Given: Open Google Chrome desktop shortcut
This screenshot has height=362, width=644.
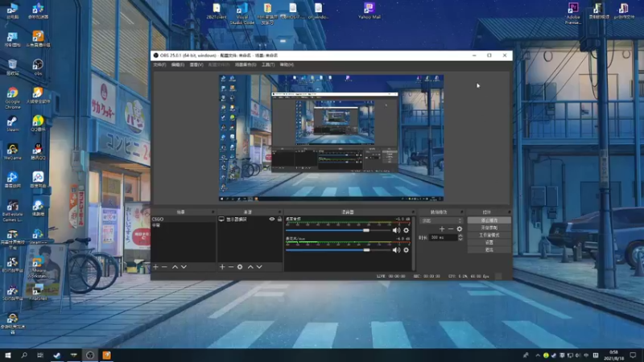Looking at the screenshot, I should 12,97.
